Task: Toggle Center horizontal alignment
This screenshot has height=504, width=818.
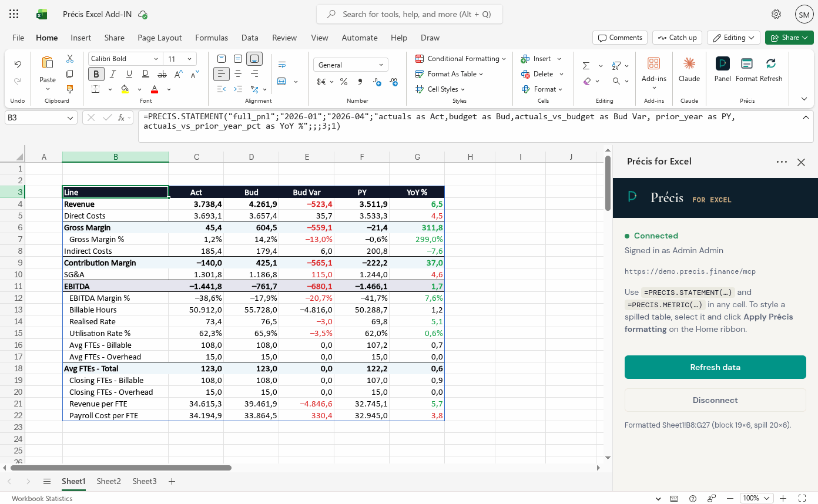Action: tap(238, 74)
